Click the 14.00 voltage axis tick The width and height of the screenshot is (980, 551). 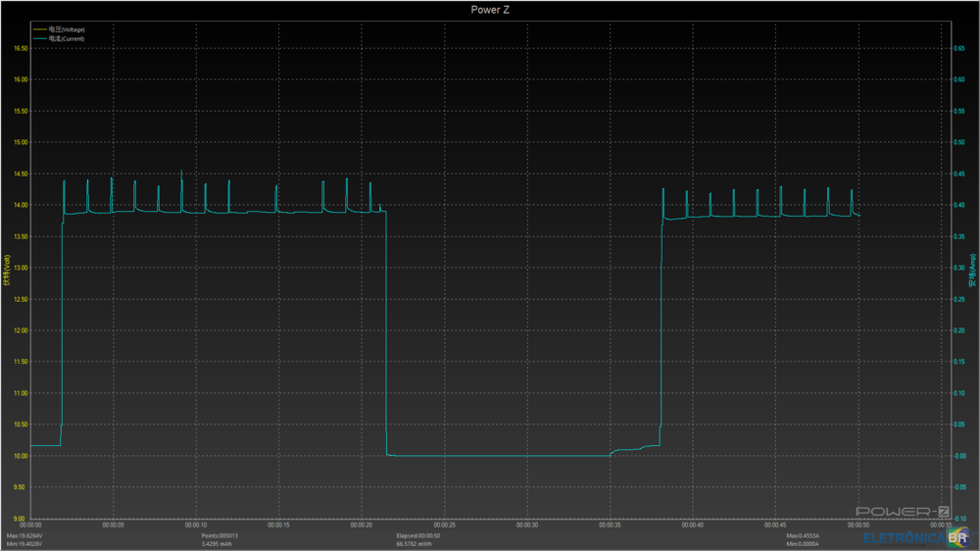coord(21,205)
